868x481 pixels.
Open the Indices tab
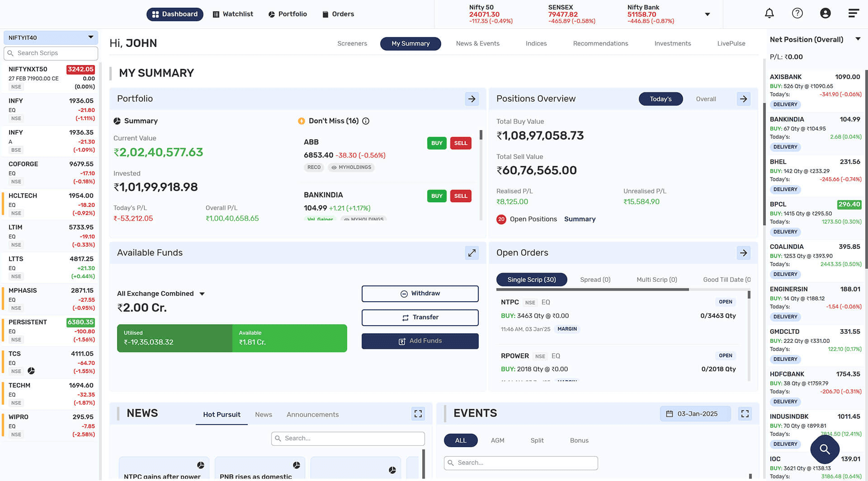(x=536, y=43)
